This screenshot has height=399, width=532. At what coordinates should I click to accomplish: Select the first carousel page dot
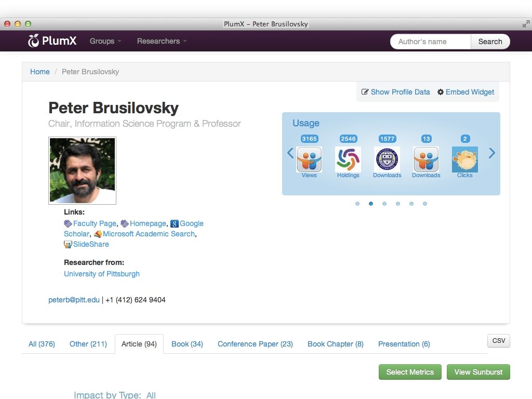(x=357, y=204)
